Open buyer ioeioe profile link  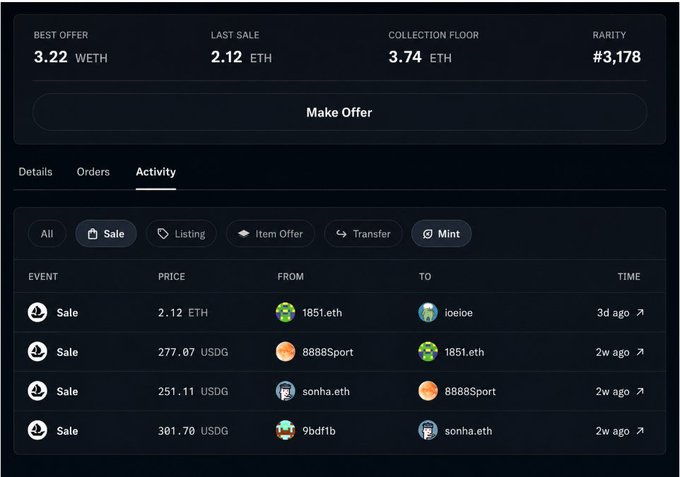459,313
